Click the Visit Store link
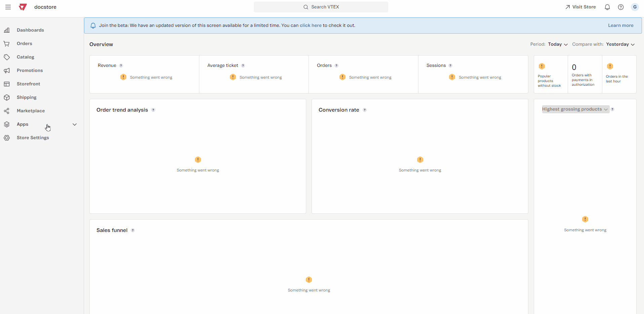Screen dimensions: 644x314 click(x=580, y=7)
